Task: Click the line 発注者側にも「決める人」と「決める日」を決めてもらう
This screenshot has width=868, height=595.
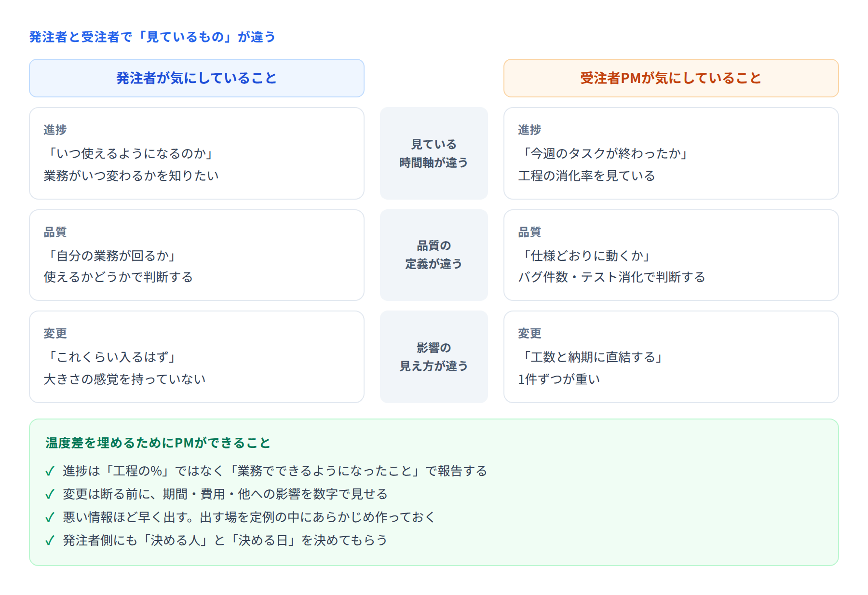Action: pos(225,540)
